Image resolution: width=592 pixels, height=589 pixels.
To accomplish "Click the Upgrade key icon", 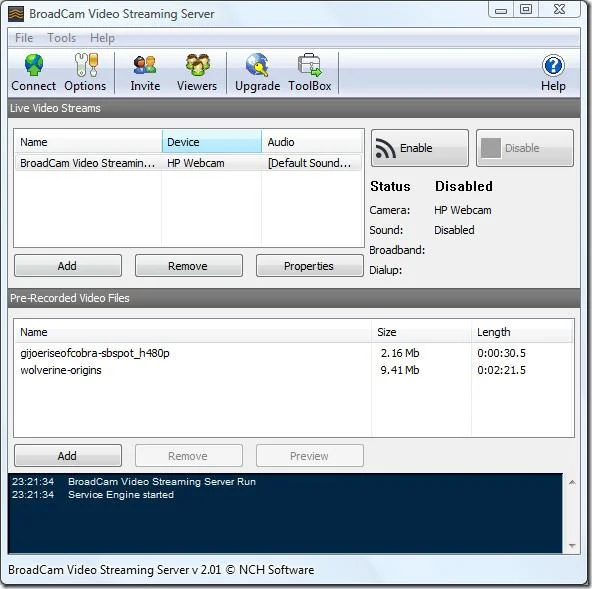I will click(257, 65).
